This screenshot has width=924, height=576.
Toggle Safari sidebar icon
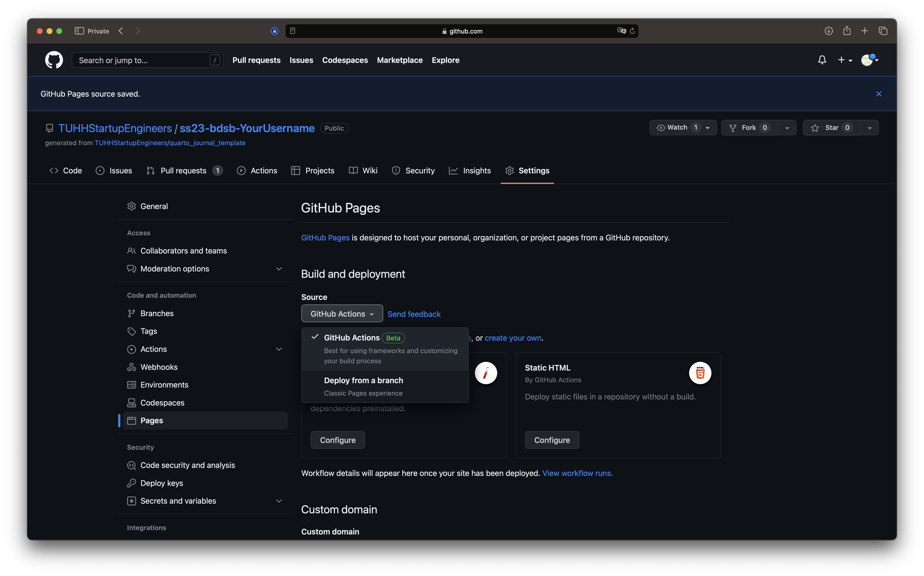click(x=79, y=31)
